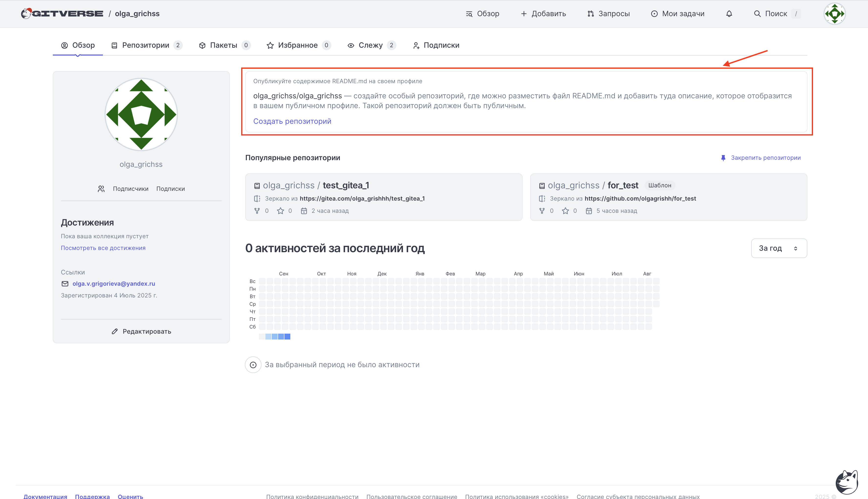This screenshot has width=868, height=499.
Task: Click the lightest gray activity legend swatch
Action: click(262, 337)
